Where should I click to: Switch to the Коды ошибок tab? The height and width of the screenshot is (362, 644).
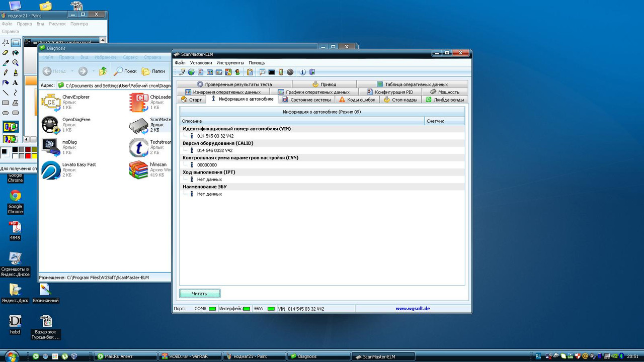point(357,100)
